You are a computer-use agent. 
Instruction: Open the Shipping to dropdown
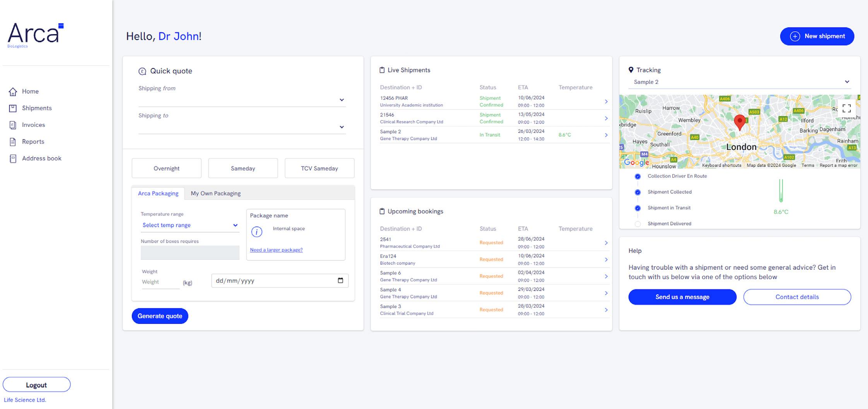click(242, 127)
